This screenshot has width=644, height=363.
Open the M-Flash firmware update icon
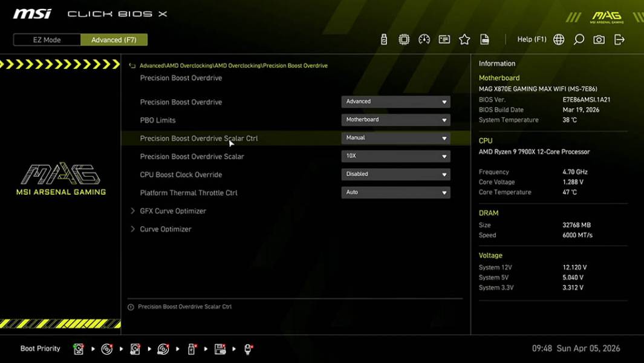[383, 39]
